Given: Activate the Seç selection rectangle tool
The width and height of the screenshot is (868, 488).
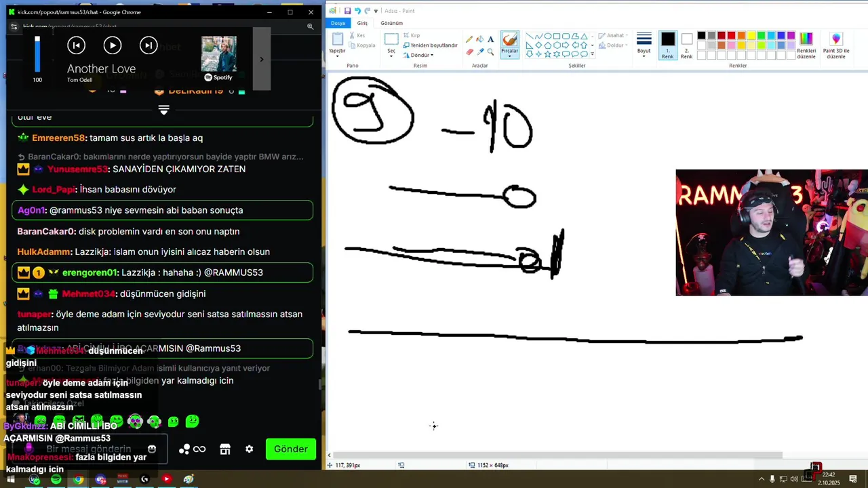Looking at the screenshot, I should 391,39.
